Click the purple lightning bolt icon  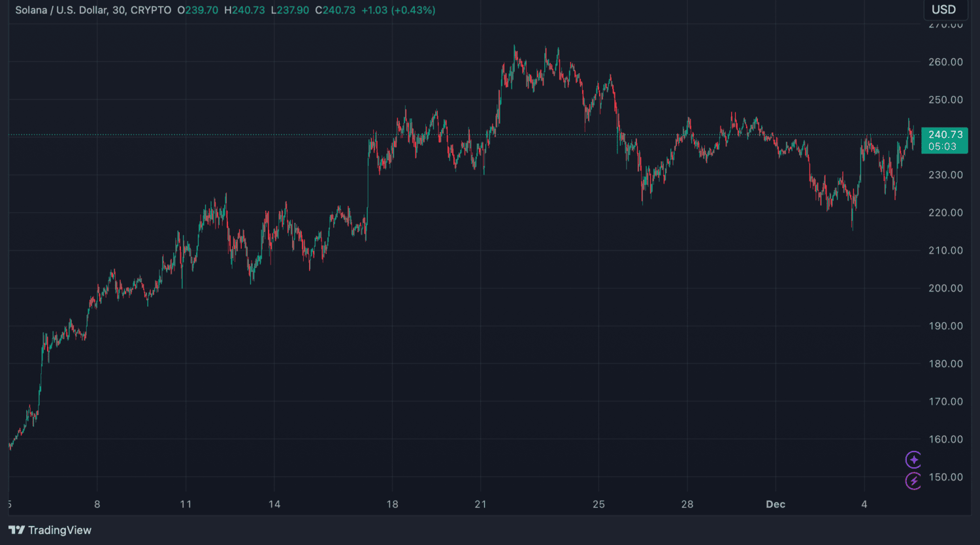coord(913,482)
